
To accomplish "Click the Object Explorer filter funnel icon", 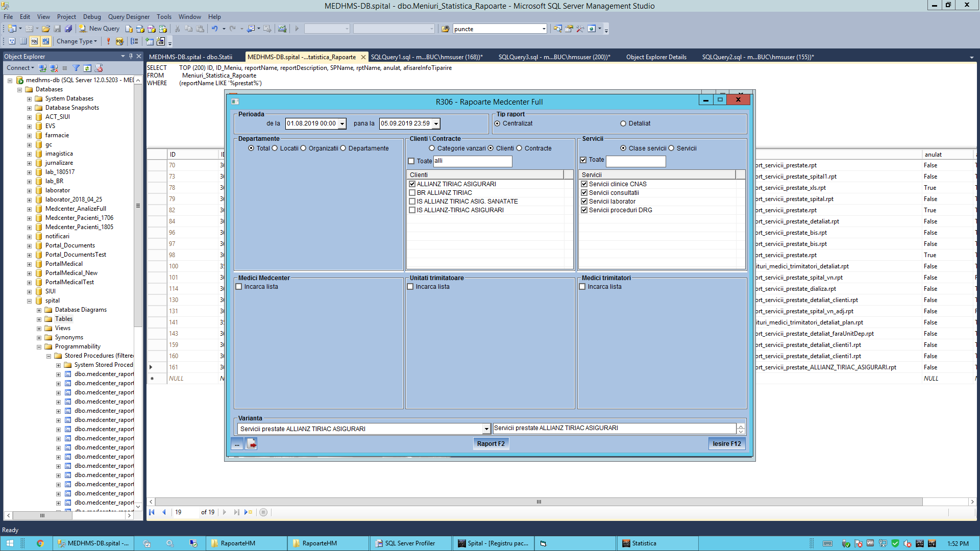I will coord(76,68).
